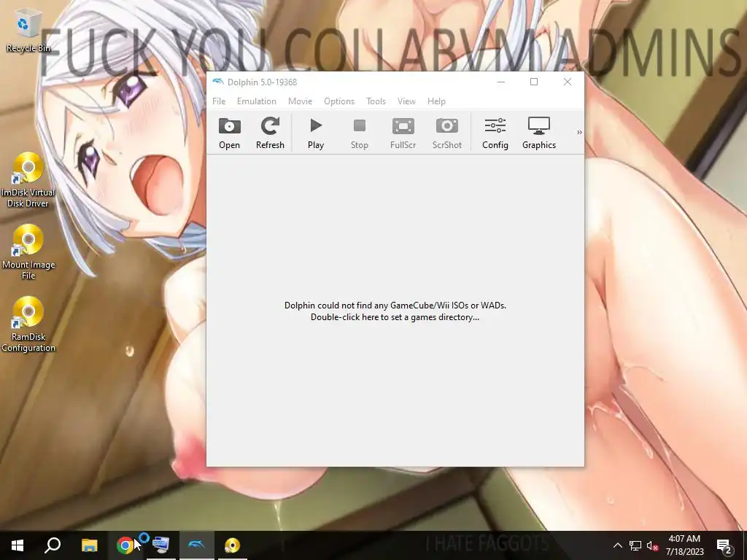Minimize the Dolphin window
The width and height of the screenshot is (747, 560).
(x=500, y=82)
